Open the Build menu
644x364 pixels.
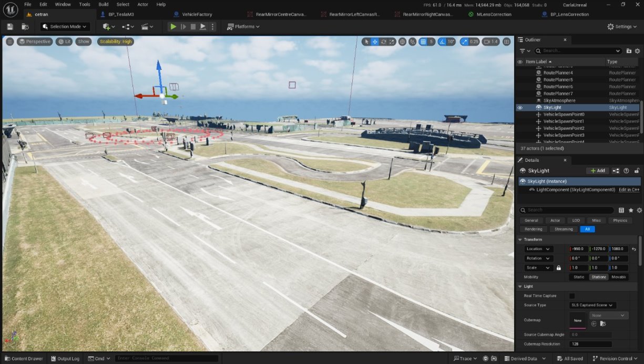point(103,4)
